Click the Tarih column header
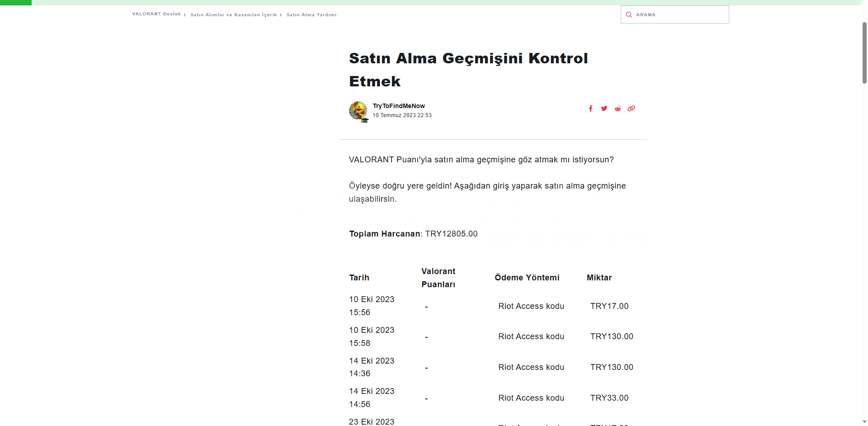 pos(359,278)
